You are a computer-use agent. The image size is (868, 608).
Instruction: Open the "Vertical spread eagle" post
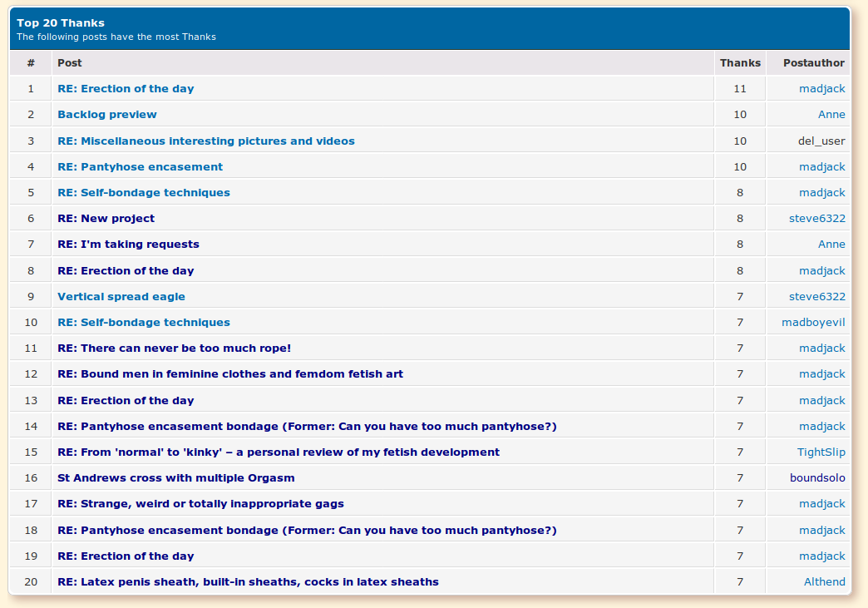pyautogui.click(x=121, y=297)
